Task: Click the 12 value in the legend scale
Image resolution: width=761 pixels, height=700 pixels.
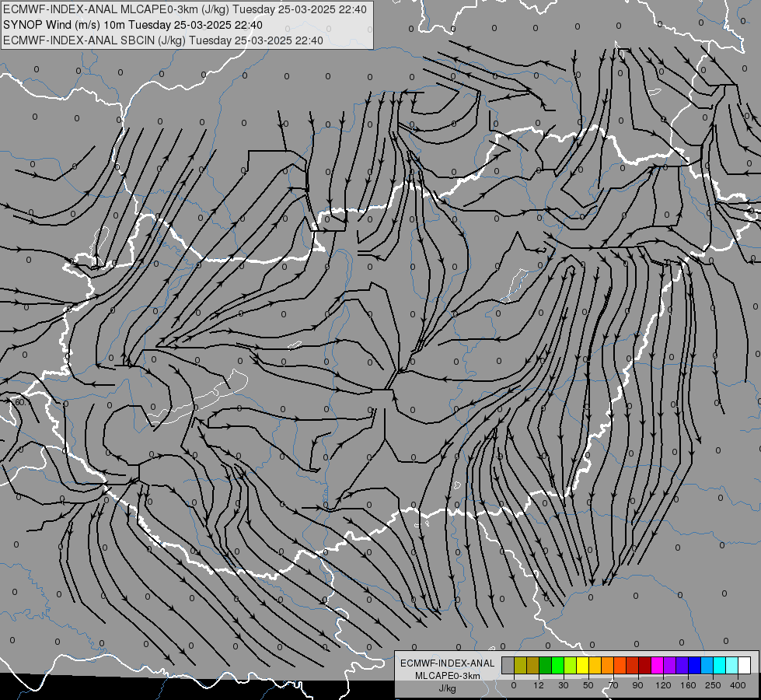Action: point(539,685)
